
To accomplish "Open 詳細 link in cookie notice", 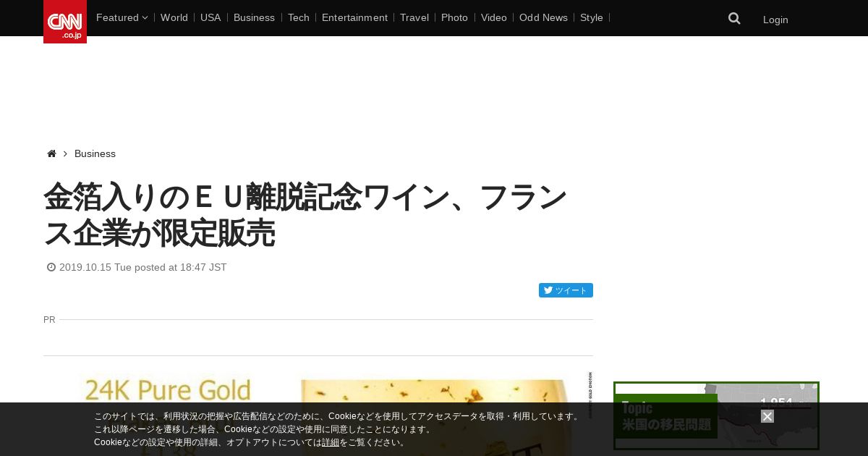I will coord(331,442).
